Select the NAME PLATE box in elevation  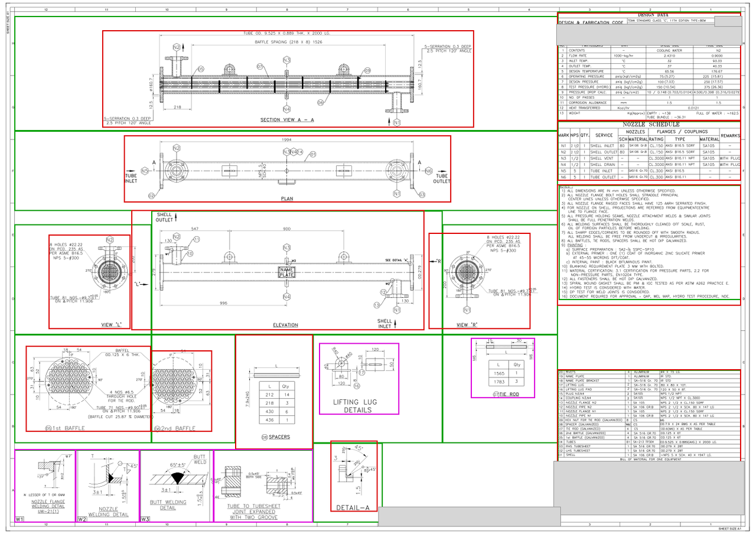tap(286, 271)
